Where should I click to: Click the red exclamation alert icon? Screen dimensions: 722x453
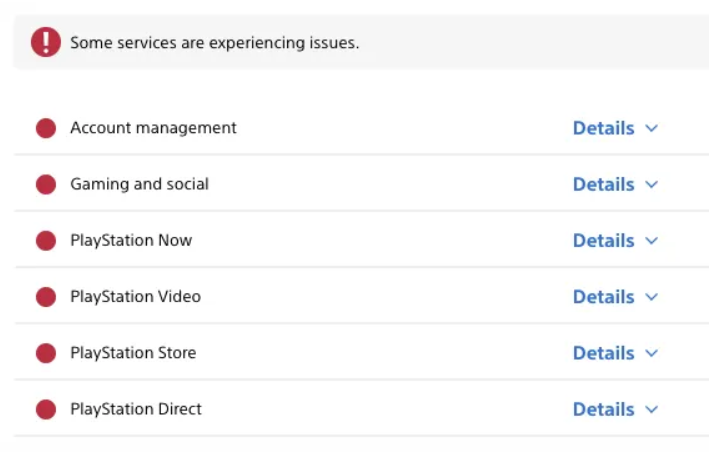tap(45, 42)
